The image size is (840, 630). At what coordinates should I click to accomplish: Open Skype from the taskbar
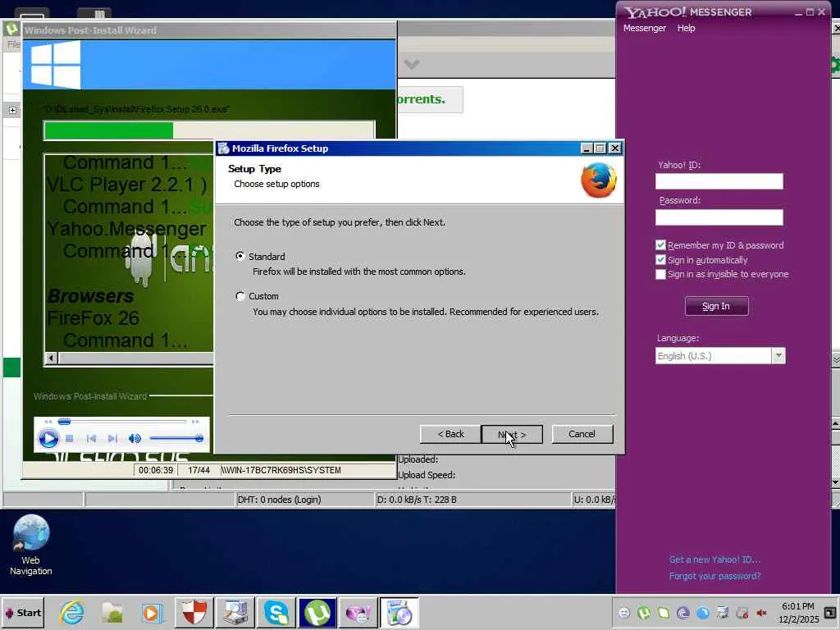coord(276,613)
